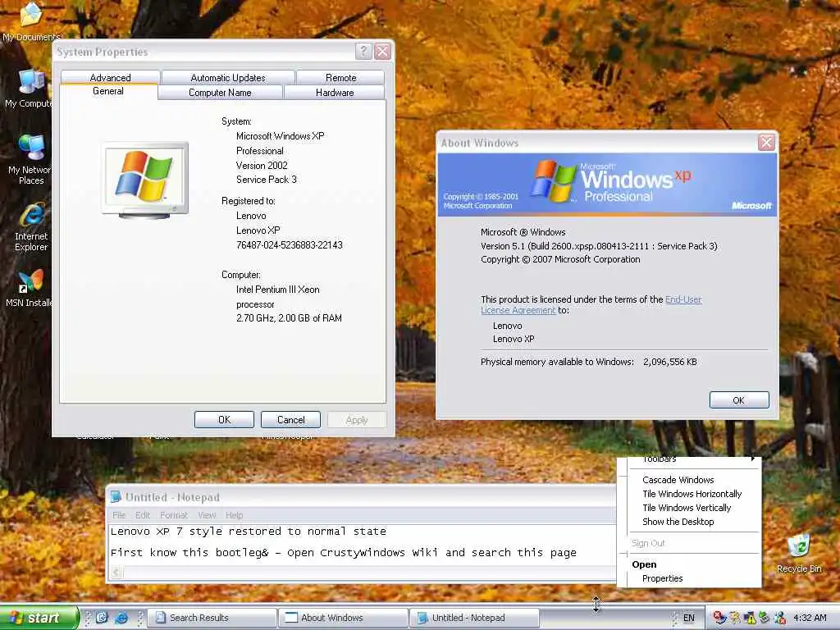Open the Format menu in Notepad
Image resolution: width=840 pixels, height=630 pixels.
pos(174,515)
